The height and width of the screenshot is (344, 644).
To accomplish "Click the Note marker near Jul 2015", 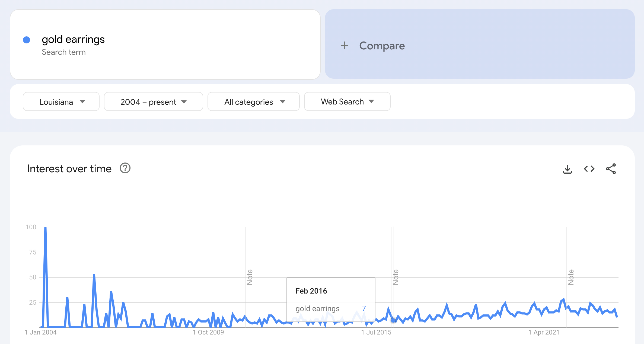I will [396, 277].
